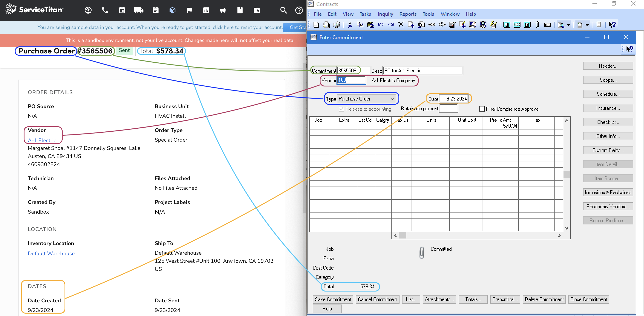This screenshot has width=644, height=316.
Task: Open the dispatch truck icon in ServiceTitan
Action: pos(139,10)
